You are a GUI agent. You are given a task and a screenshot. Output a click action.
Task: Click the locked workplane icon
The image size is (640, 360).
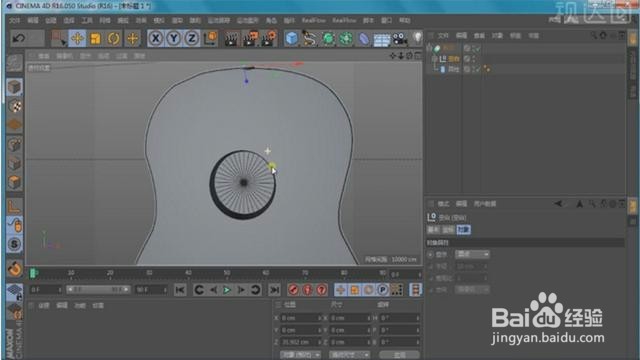click(14, 292)
